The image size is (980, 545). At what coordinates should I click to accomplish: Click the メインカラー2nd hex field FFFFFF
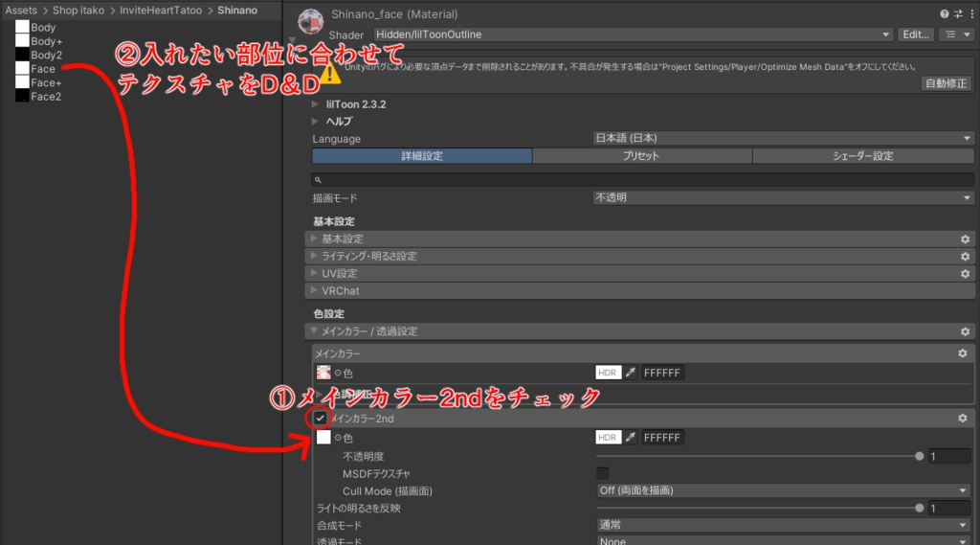(662, 438)
